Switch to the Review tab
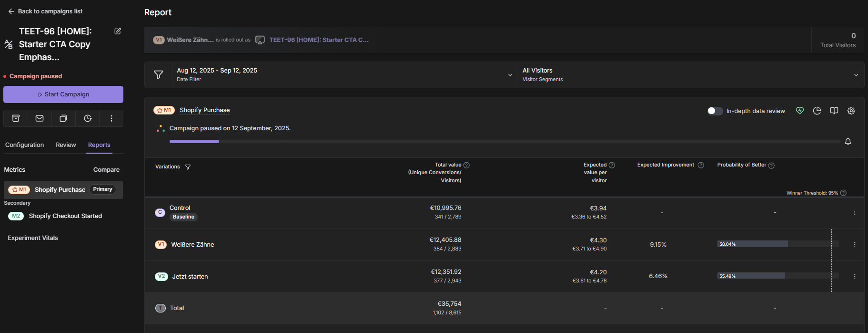Image resolution: width=868 pixels, height=333 pixels. click(x=66, y=145)
